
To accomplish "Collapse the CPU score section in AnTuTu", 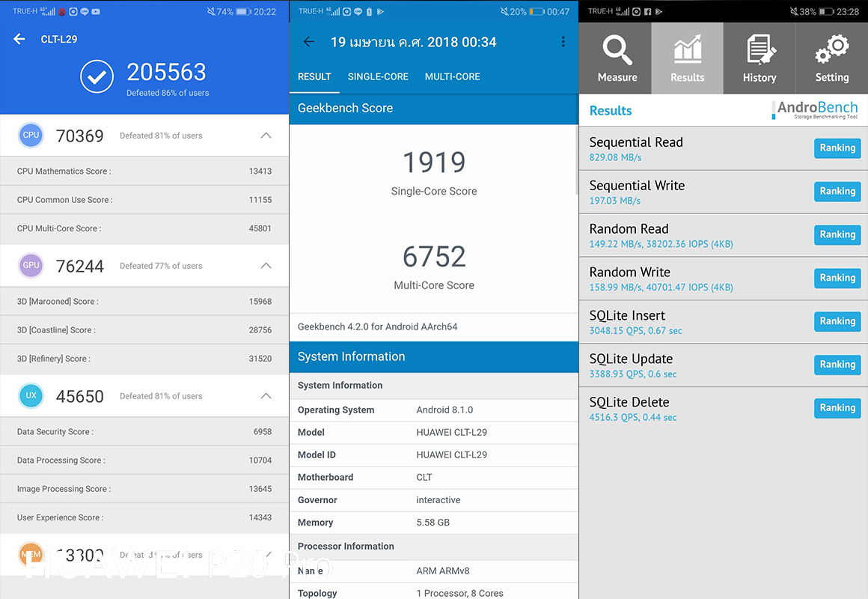I will point(266,136).
